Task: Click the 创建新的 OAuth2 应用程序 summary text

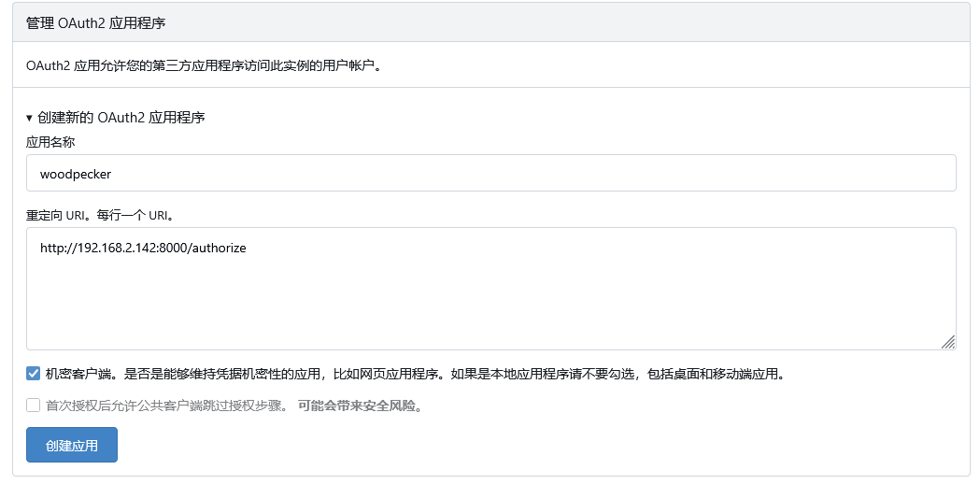Action: [121, 118]
